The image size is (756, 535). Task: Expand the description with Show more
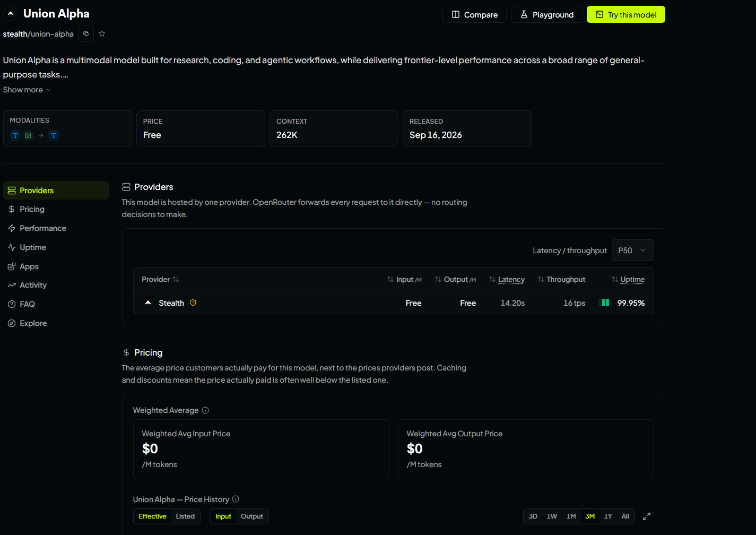tap(27, 90)
